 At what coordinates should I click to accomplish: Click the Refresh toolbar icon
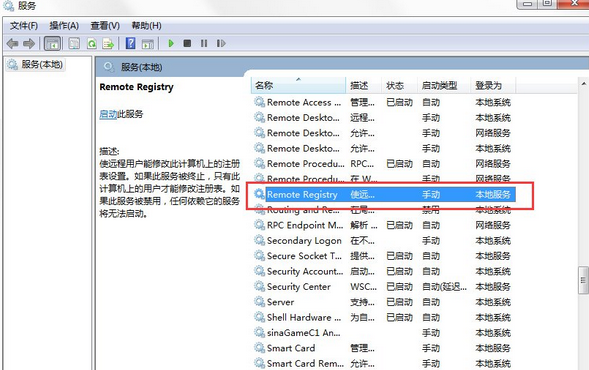point(91,44)
